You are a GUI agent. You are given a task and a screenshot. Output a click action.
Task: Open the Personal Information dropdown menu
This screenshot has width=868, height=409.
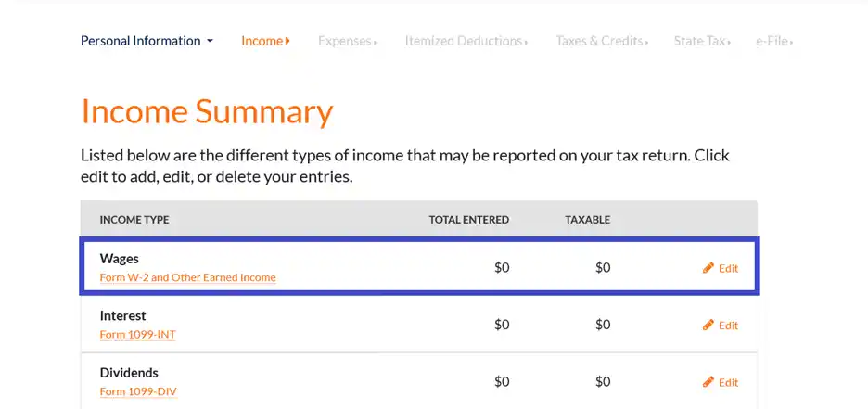[x=147, y=41]
